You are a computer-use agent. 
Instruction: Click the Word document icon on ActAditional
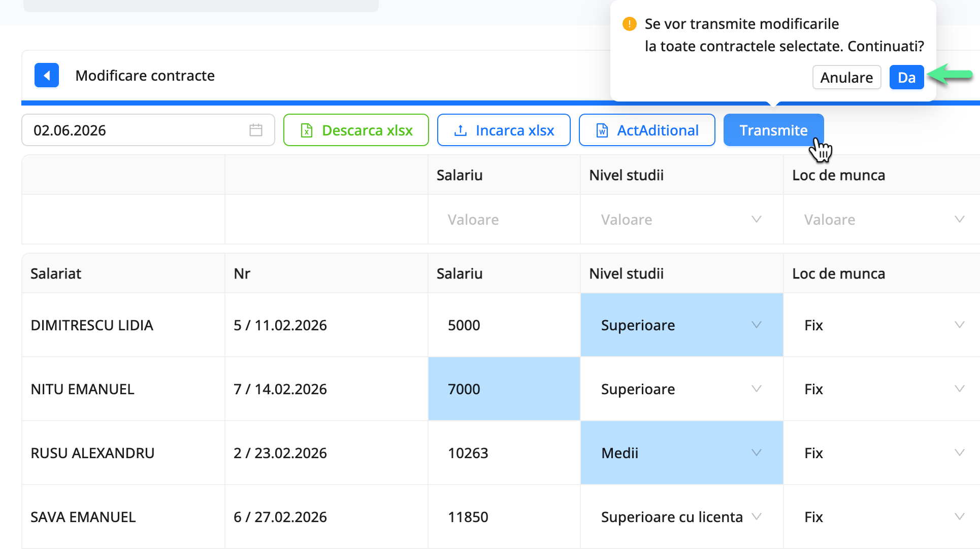[x=602, y=130]
